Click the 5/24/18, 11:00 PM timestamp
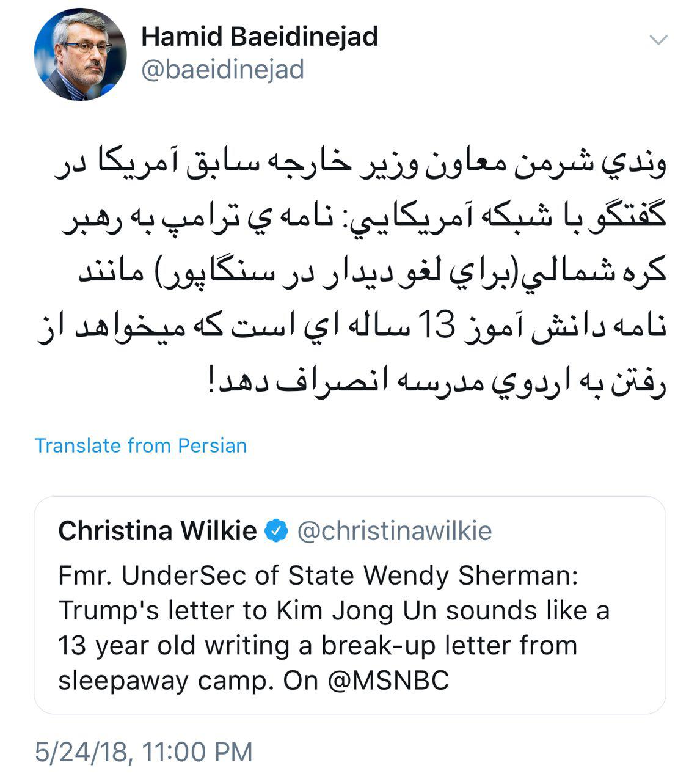700x782 pixels. [x=144, y=751]
